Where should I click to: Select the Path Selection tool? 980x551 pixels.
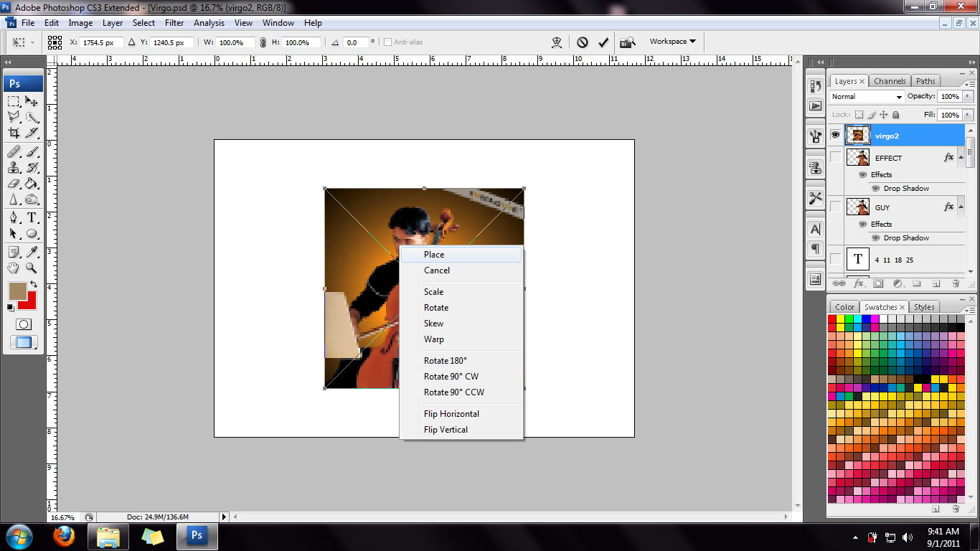[x=14, y=234]
